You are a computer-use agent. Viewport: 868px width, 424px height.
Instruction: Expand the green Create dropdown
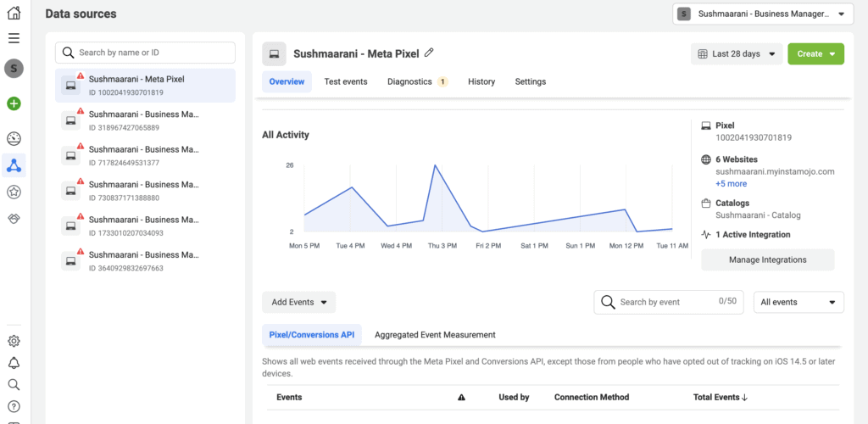[816, 53]
